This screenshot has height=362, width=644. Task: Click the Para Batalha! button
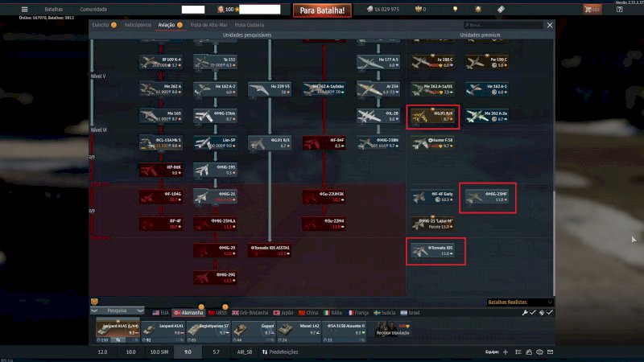[x=322, y=10]
